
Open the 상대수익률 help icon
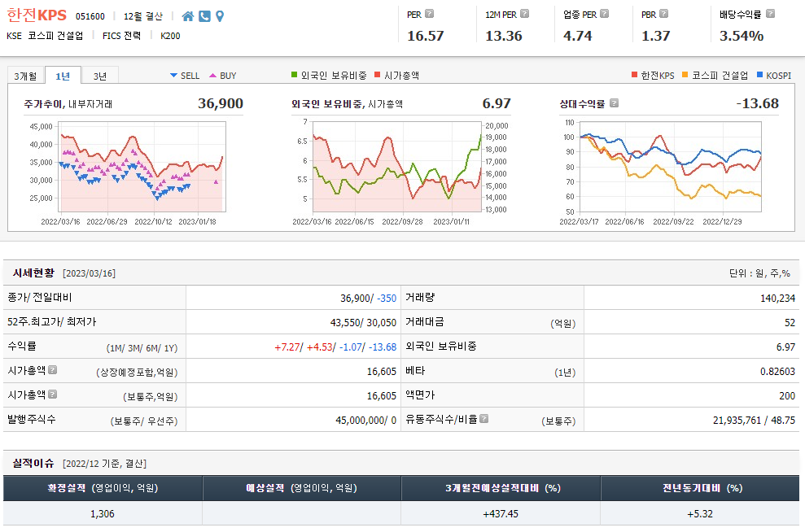(614, 103)
